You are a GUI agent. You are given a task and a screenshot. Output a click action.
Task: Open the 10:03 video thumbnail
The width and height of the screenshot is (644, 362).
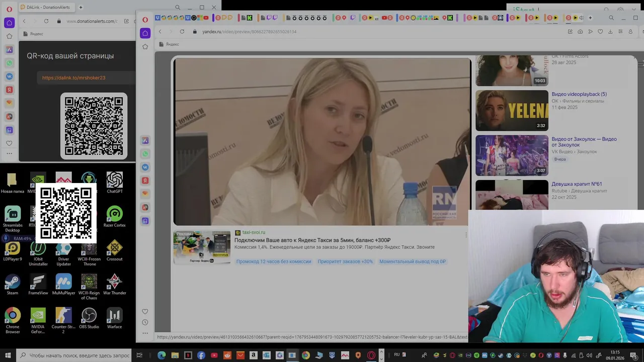point(512,70)
